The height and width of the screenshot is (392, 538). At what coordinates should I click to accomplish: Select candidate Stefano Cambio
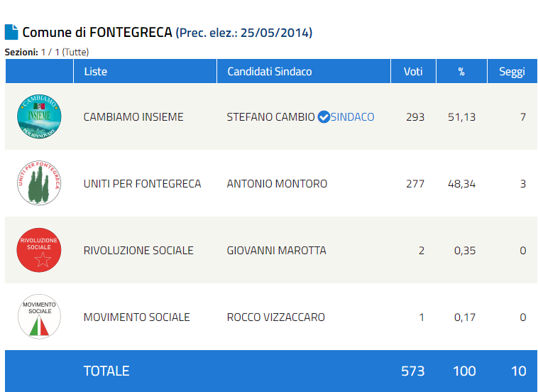pos(270,116)
